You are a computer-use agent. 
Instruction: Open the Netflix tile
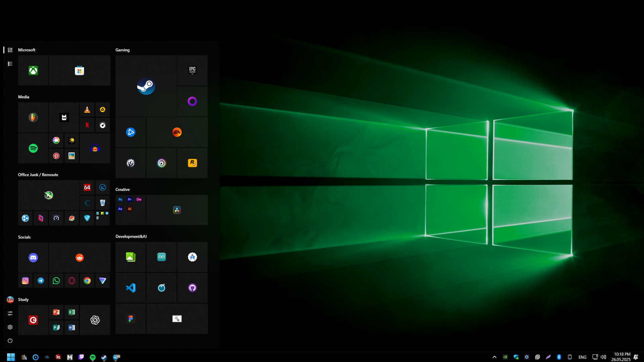pyautogui.click(x=87, y=125)
